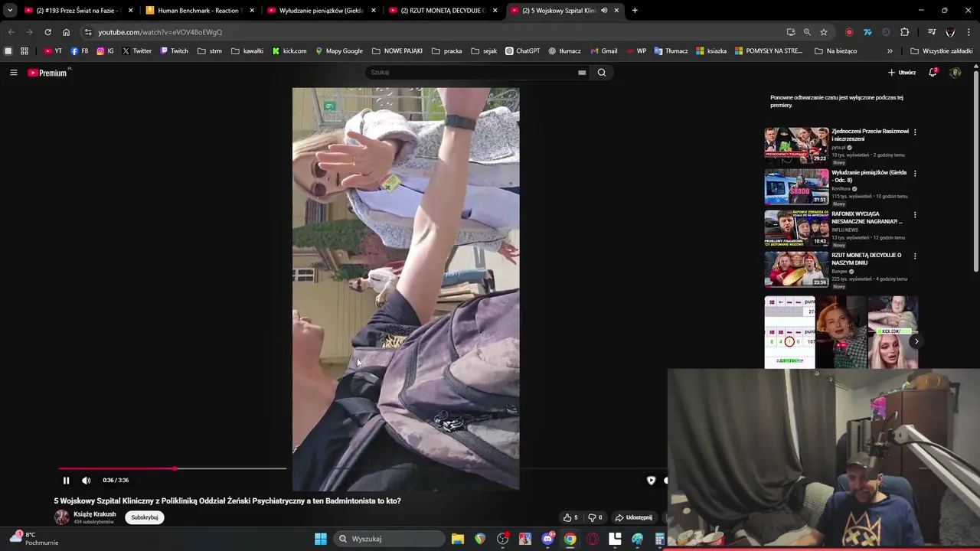The width and height of the screenshot is (980, 551).
Task: Open Discord from taskbar
Action: tap(547, 539)
